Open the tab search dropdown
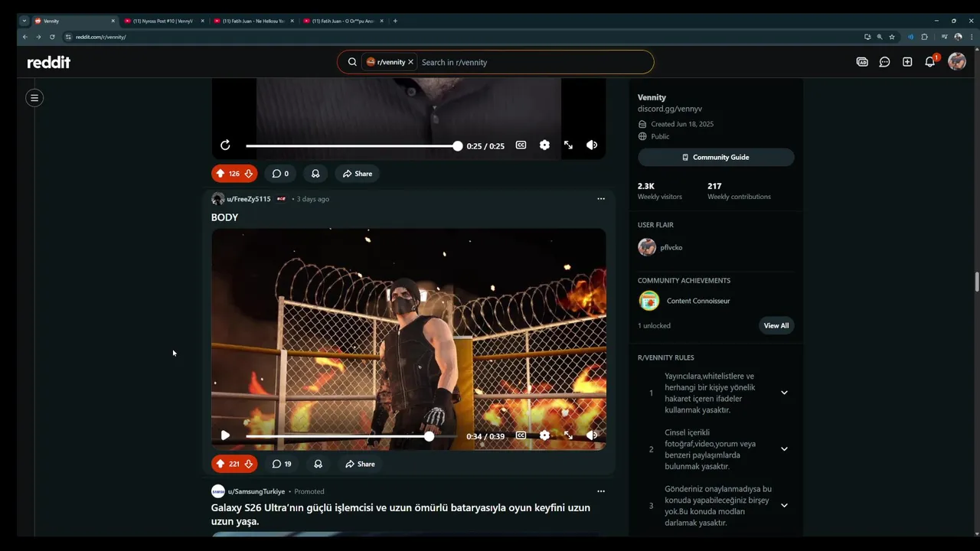 click(x=24, y=21)
